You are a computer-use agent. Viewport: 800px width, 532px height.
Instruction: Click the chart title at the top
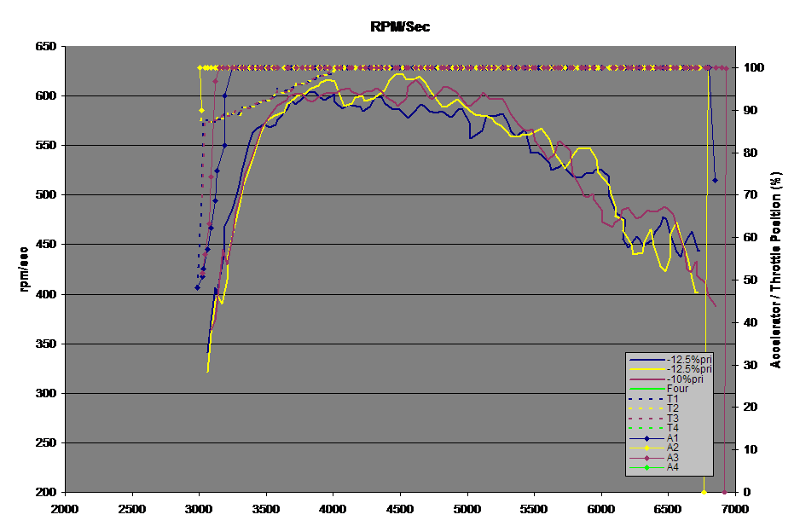[x=399, y=27]
